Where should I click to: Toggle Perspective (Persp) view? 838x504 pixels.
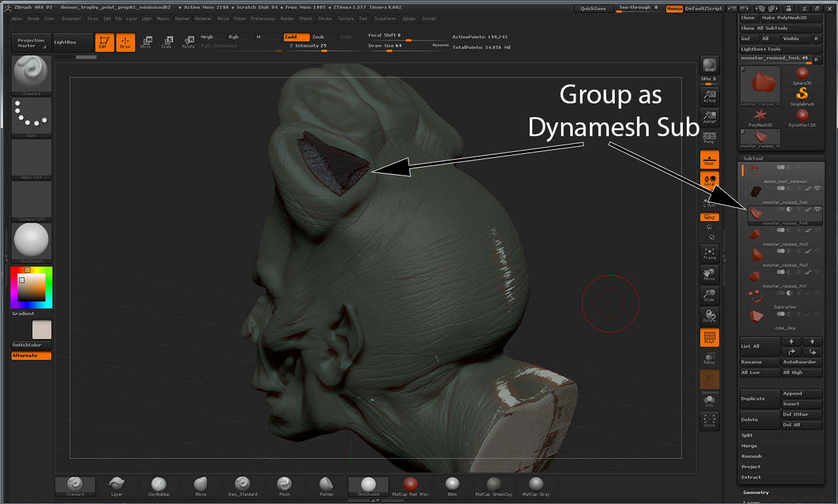pyautogui.click(x=709, y=137)
